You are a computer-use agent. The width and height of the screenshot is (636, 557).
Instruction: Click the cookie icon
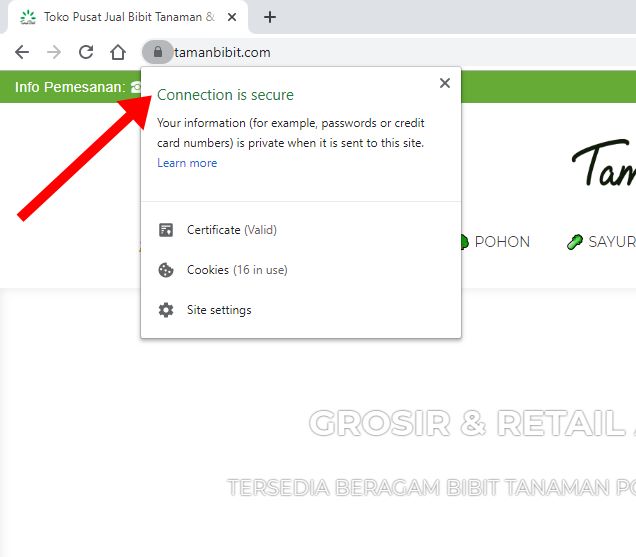[x=165, y=270]
